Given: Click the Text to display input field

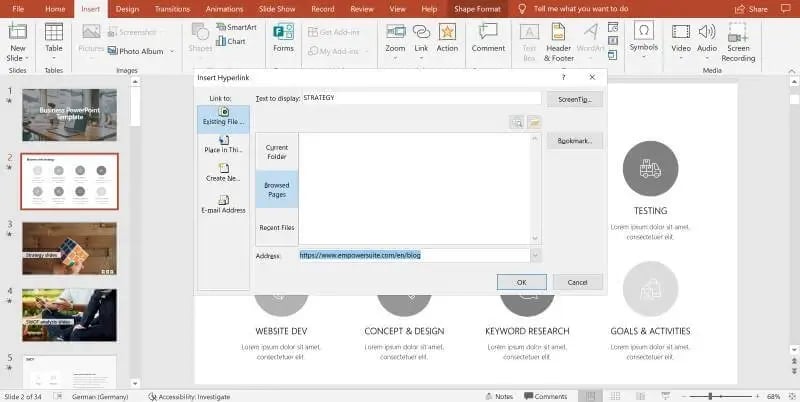Looking at the screenshot, I should click(x=420, y=98).
